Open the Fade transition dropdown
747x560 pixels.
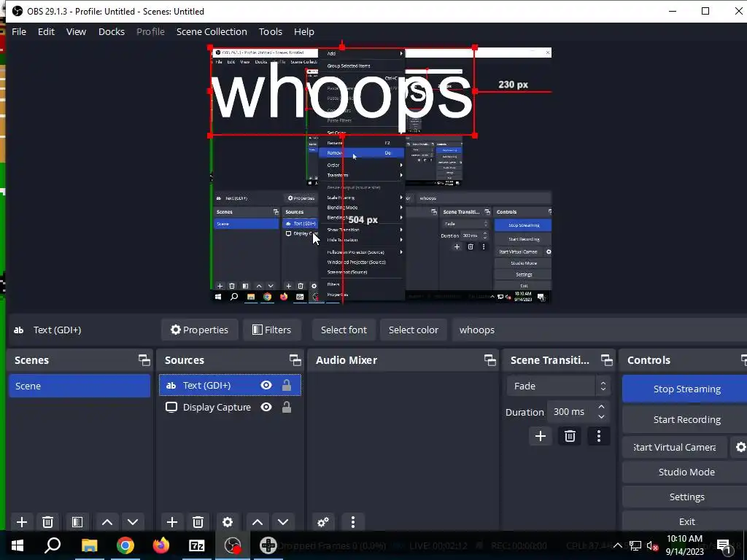[x=558, y=386]
